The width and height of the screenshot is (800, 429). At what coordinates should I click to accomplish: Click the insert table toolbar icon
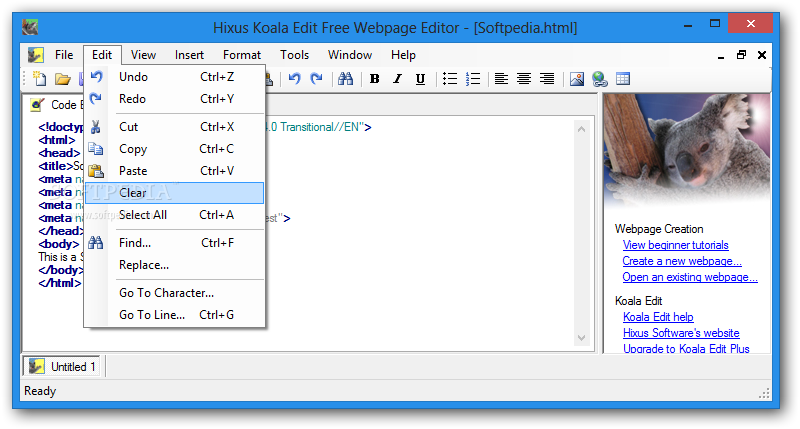623,79
